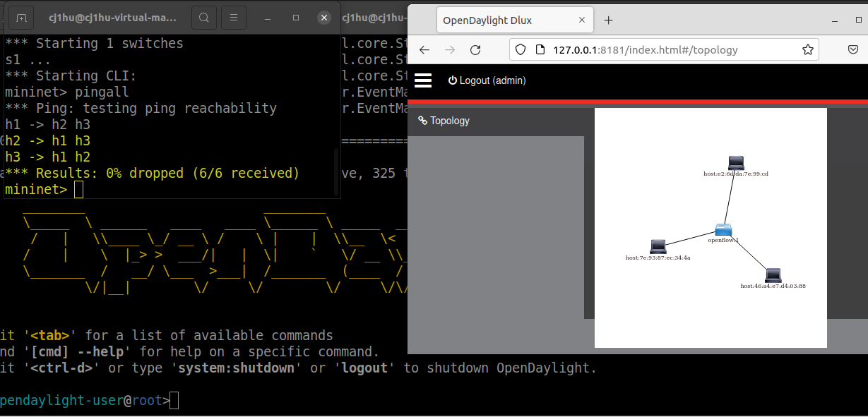868x417 pixels.
Task: Select host e2:6d:da:7e:99:cd node icon
Action: coord(736,163)
